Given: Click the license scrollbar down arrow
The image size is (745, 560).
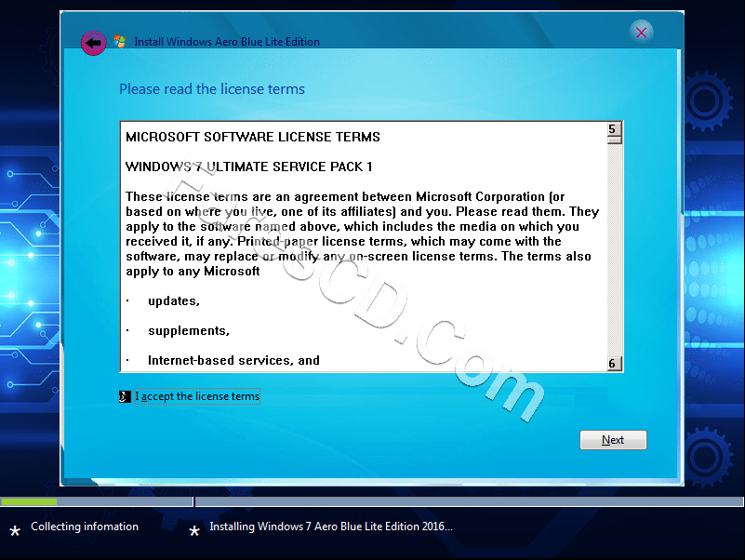Looking at the screenshot, I should (615, 364).
